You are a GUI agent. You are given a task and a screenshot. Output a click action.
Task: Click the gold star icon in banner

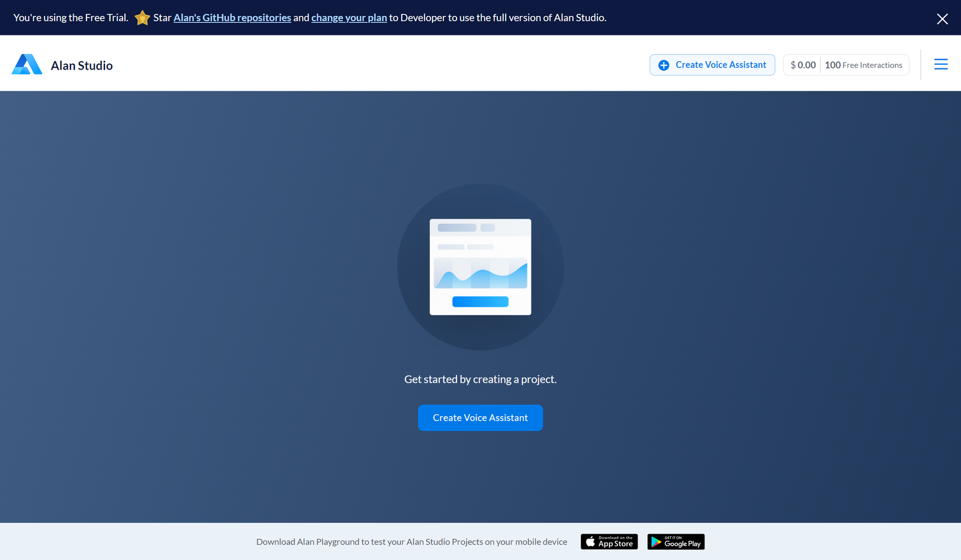[142, 18]
